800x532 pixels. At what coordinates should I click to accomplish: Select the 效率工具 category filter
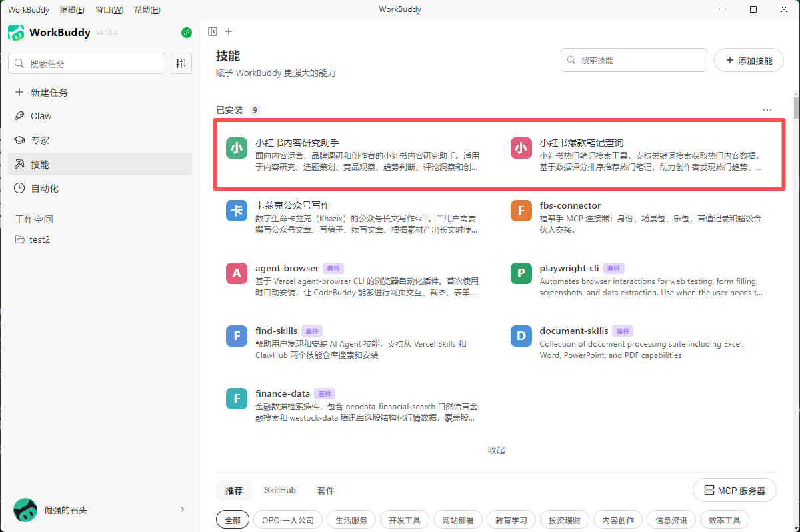click(725, 520)
